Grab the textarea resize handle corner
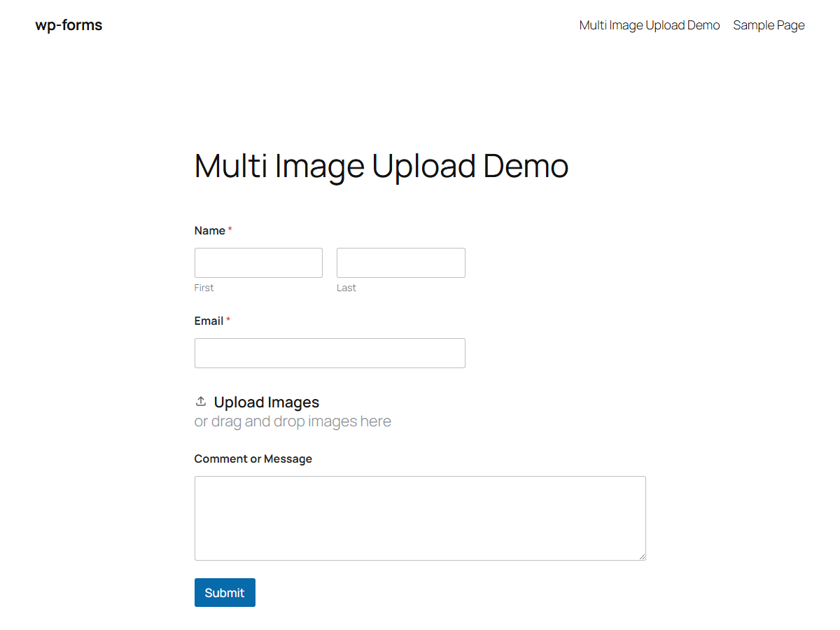This screenshot has width=840, height=630. click(641, 556)
